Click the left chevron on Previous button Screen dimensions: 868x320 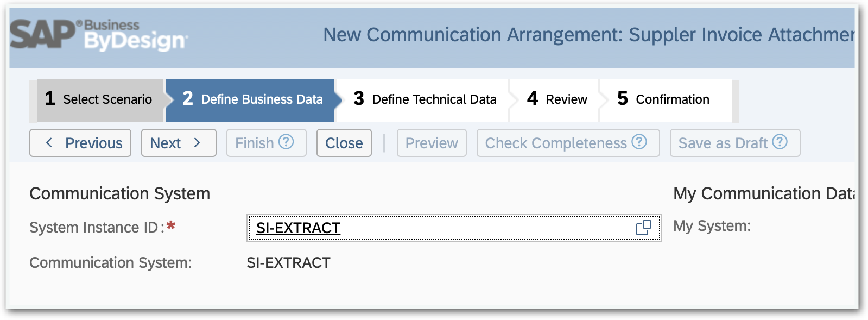click(x=49, y=143)
